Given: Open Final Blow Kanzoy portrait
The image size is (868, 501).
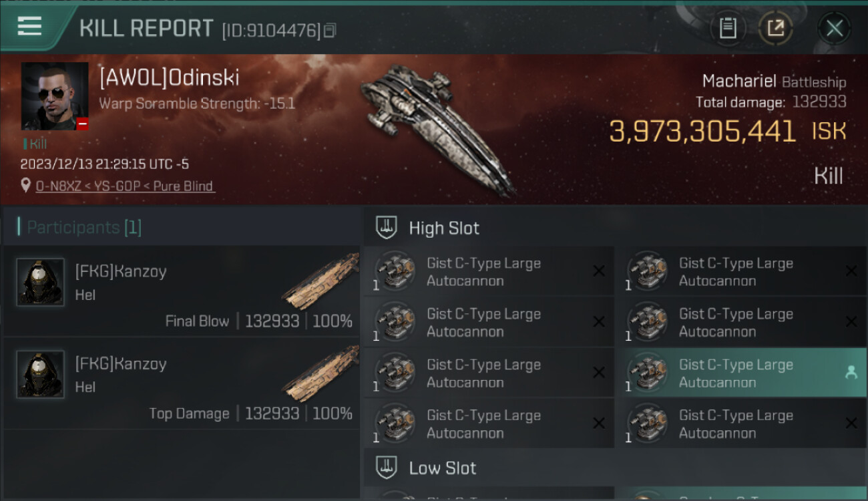Looking at the screenshot, I should [40, 283].
